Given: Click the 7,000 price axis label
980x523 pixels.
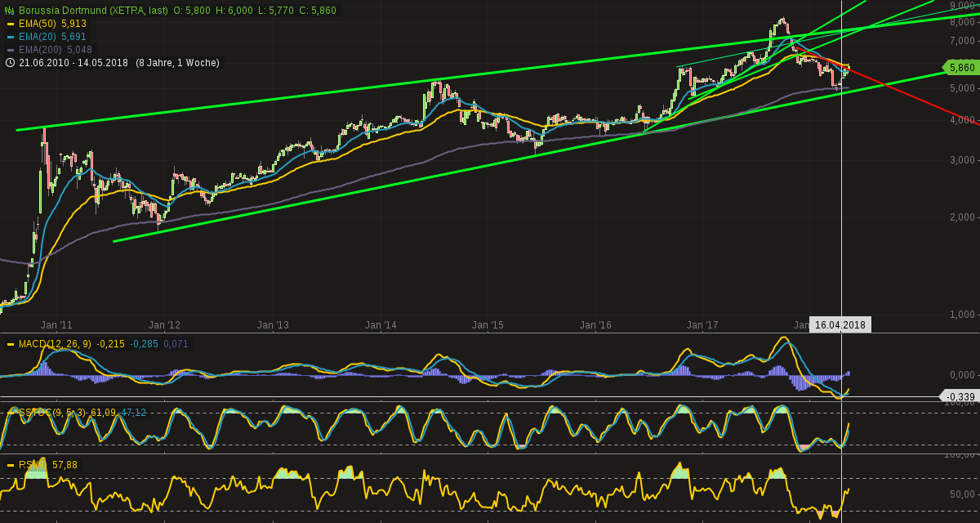Looking at the screenshot, I should coord(963,41).
